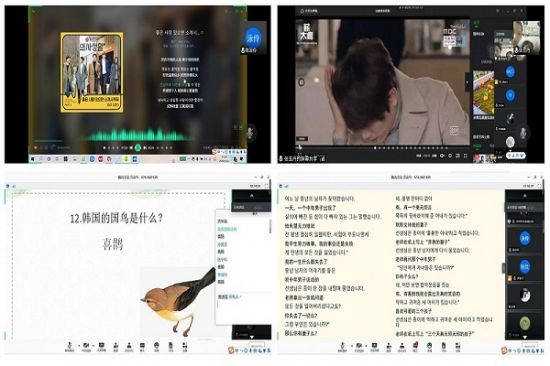Click the green play/pause button in music player

pos(138,148)
